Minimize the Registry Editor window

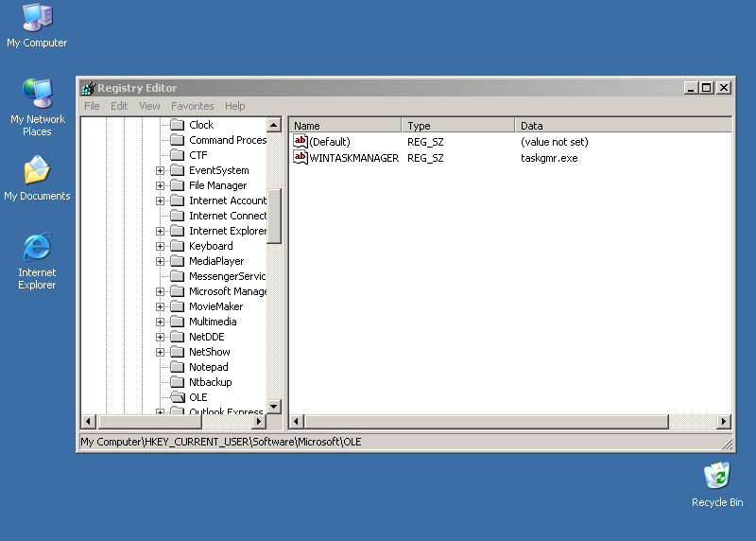(691, 88)
